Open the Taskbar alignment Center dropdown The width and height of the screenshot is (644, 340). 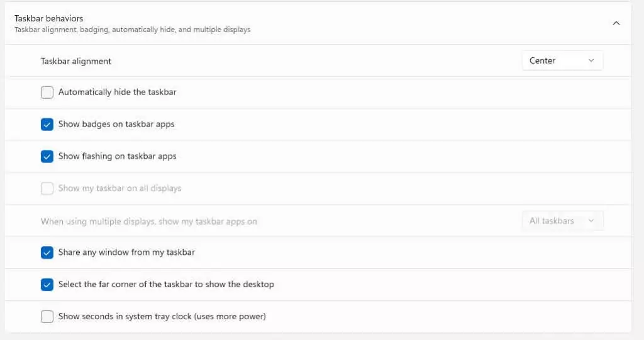(x=562, y=60)
